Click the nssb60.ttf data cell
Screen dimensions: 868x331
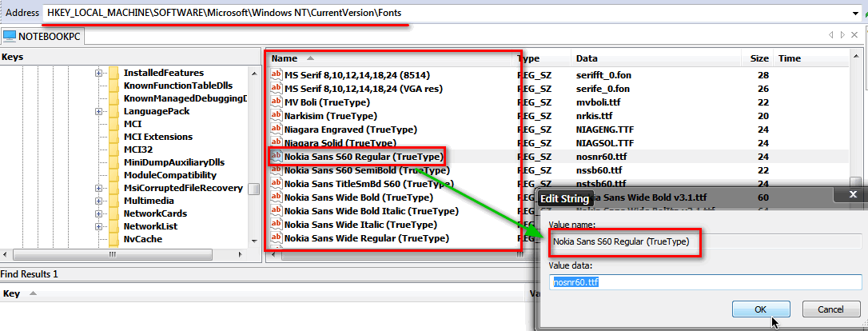coord(599,170)
